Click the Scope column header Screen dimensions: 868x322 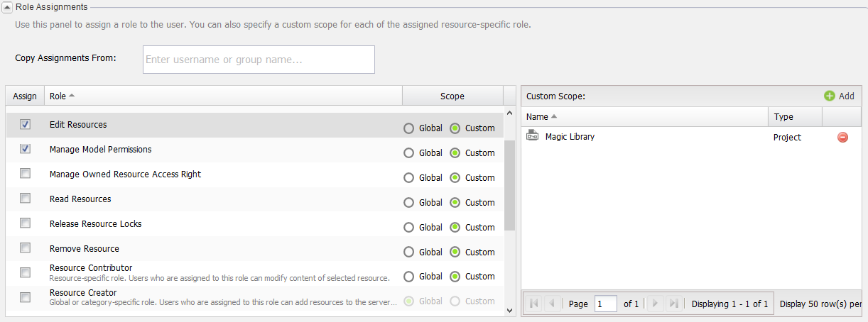(x=452, y=96)
